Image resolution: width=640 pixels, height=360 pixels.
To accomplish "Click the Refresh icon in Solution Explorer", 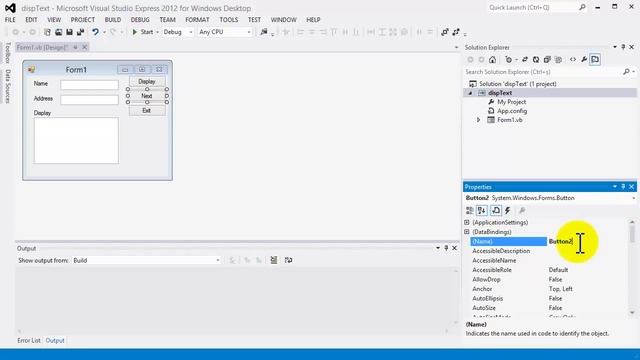I will [x=536, y=60].
